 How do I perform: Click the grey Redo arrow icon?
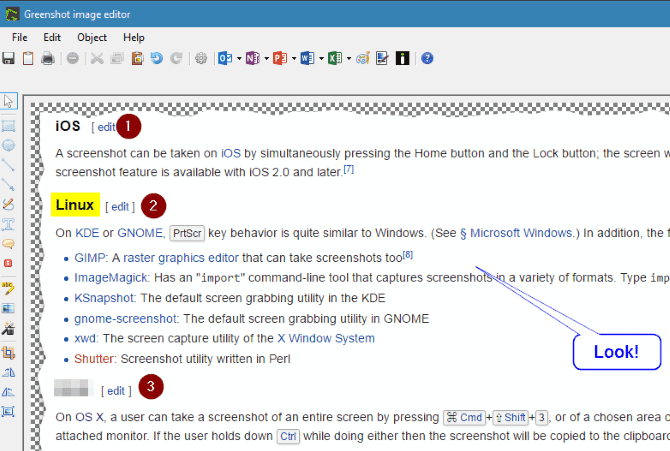point(176,58)
